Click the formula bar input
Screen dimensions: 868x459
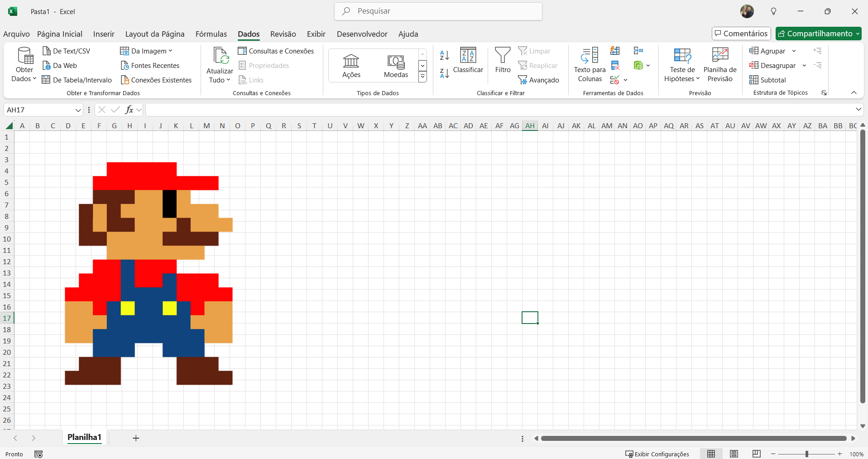499,110
